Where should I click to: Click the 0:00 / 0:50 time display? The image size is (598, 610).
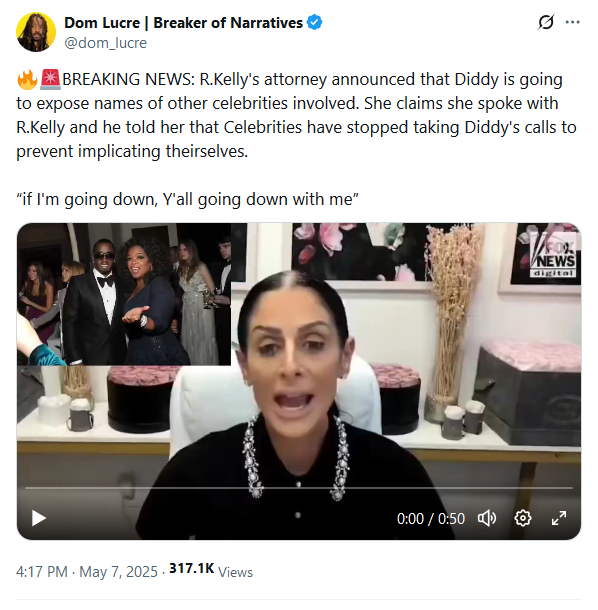(x=431, y=519)
